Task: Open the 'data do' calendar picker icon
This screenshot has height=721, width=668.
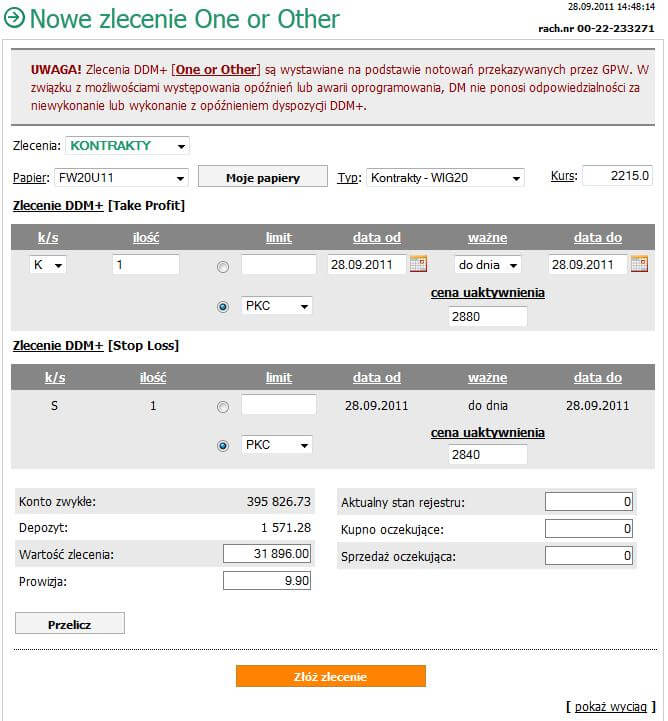Action: tap(638, 265)
